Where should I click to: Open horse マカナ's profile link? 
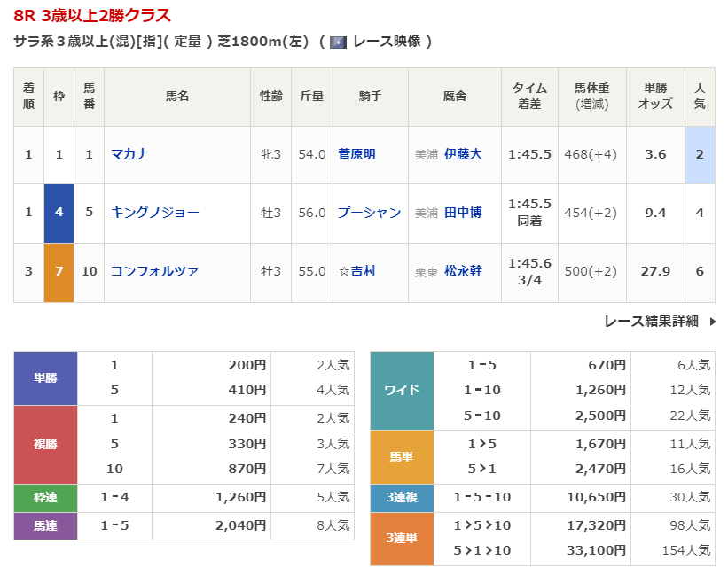coord(129,154)
